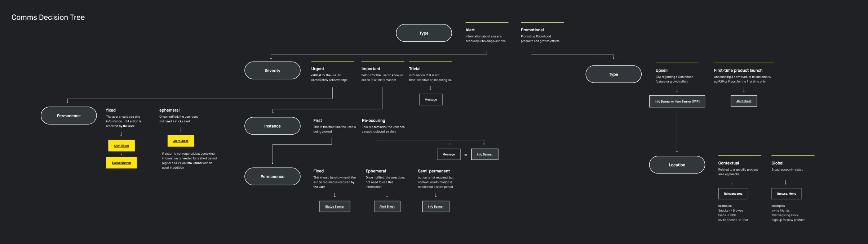
Task: Select the Trivial severity heading
Action: [415, 69]
